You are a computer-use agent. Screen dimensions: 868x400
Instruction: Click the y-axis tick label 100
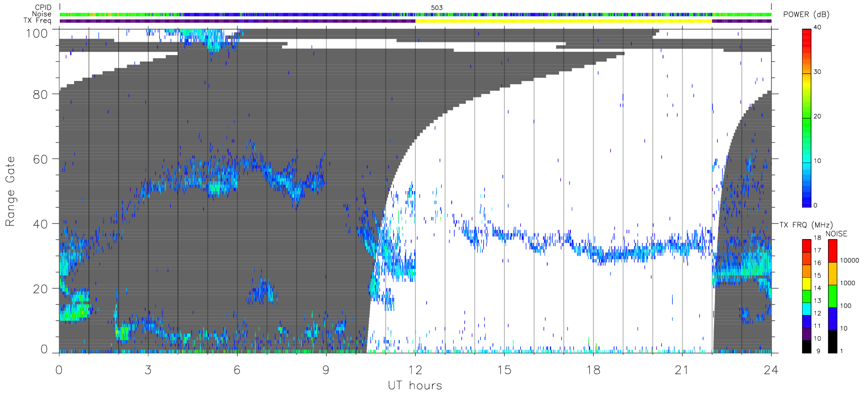[x=37, y=33]
